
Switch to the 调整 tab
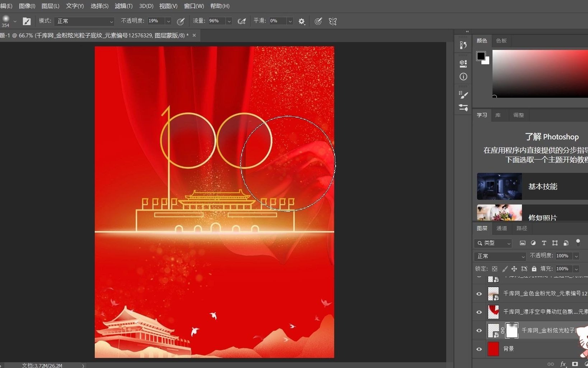tap(518, 115)
